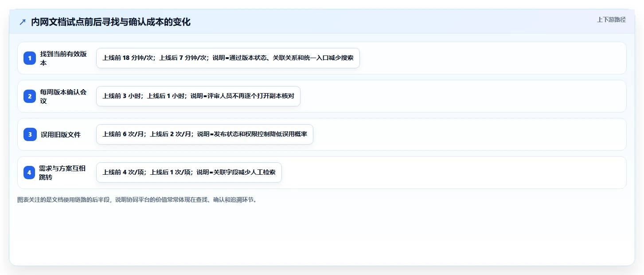Click the 上线前 4 次/项 detail box
The width and height of the screenshot is (644, 275).
pyautogui.click(x=189, y=173)
